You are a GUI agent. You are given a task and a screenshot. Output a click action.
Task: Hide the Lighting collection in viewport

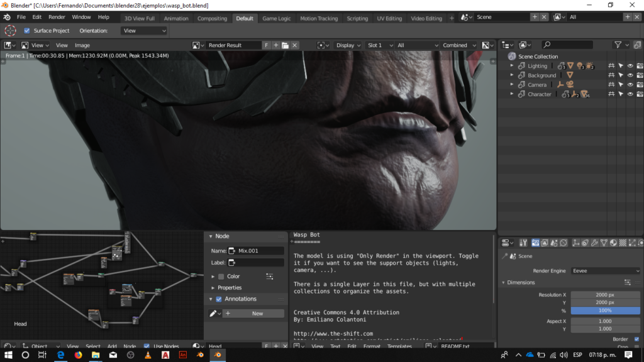(x=630, y=66)
